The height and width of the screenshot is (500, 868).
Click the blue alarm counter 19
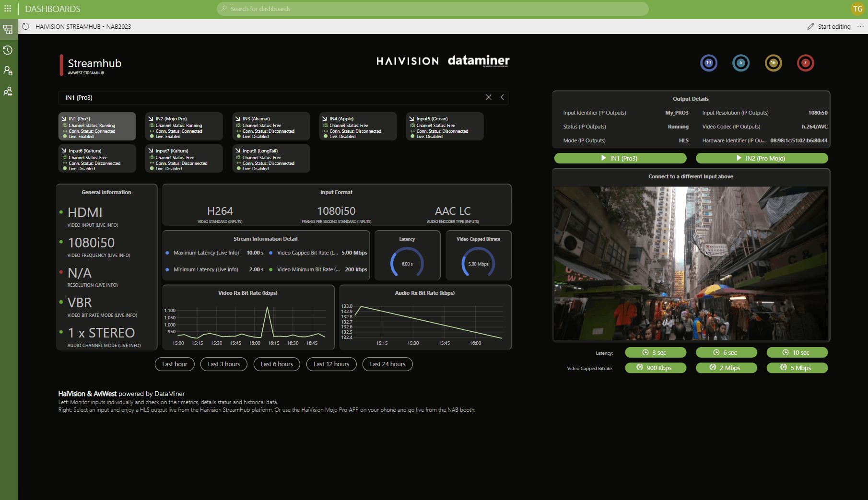[x=708, y=63]
